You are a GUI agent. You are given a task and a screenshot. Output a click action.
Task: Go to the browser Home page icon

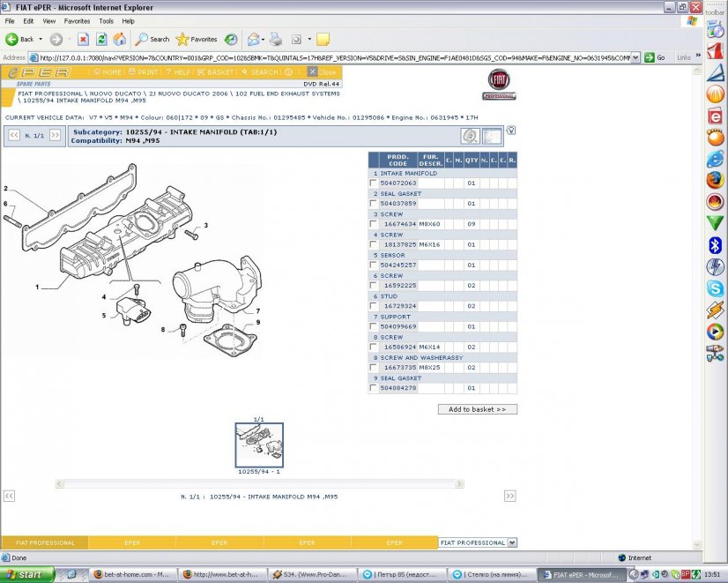coord(119,39)
